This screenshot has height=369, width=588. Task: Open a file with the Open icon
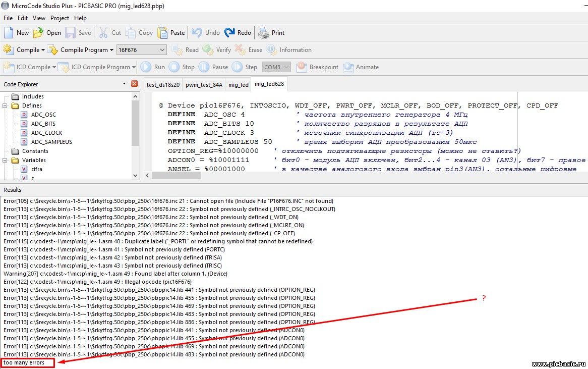(38, 33)
